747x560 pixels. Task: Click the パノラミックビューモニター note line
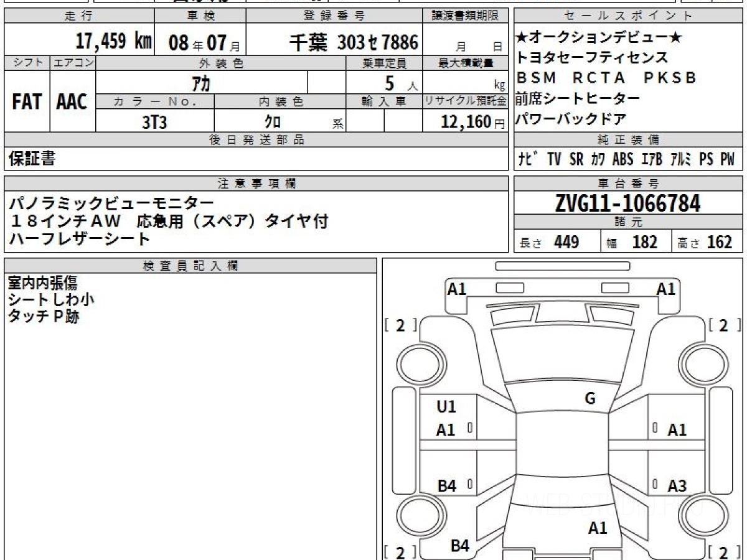tap(112, 203)
